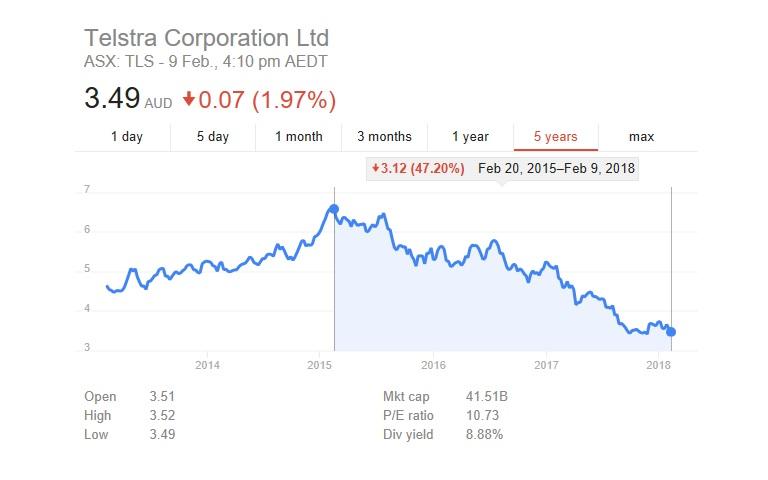Viewport: 768px width, 480px height.
Task: Click the 5 years tab
Action: tap(555, 137)
